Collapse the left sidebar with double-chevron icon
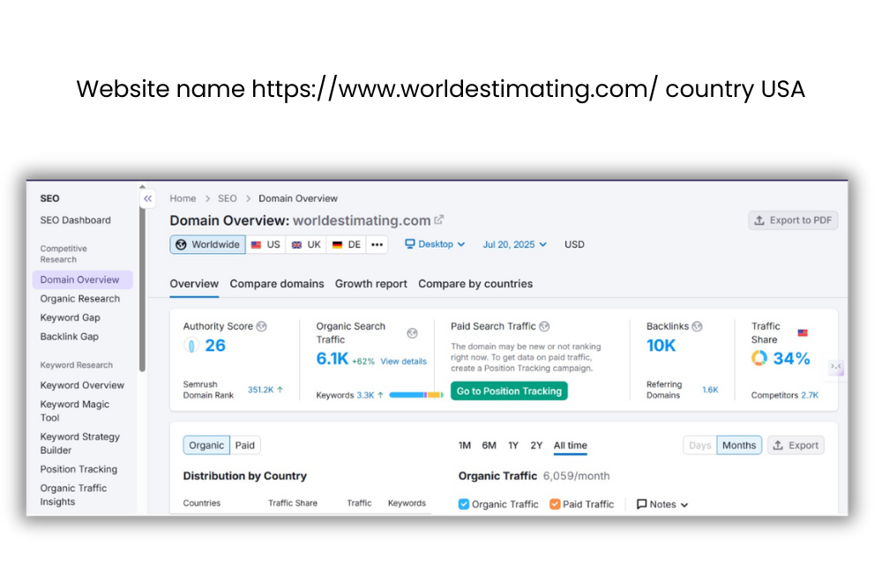 tap(148, 199)
